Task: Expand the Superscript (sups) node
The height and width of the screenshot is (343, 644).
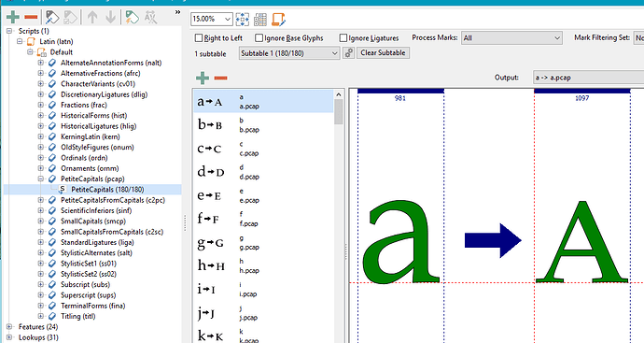Action: [x=41, y=295]
